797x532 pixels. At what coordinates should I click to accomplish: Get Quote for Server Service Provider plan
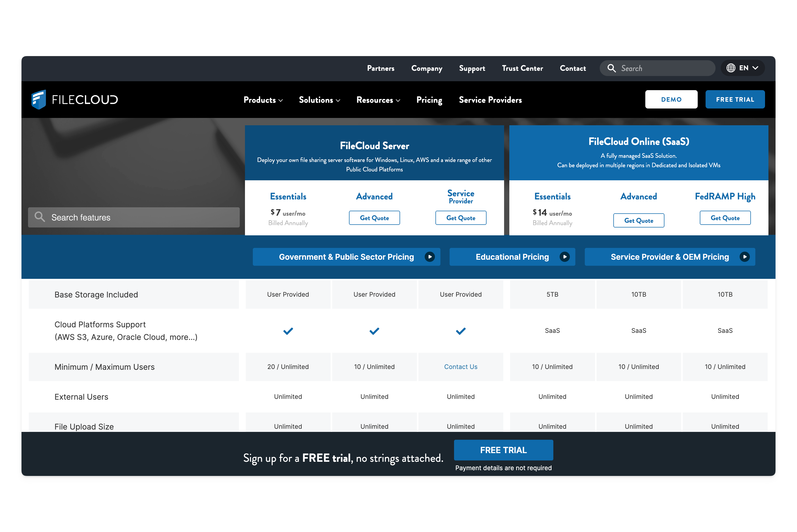(x=461, y=218)
